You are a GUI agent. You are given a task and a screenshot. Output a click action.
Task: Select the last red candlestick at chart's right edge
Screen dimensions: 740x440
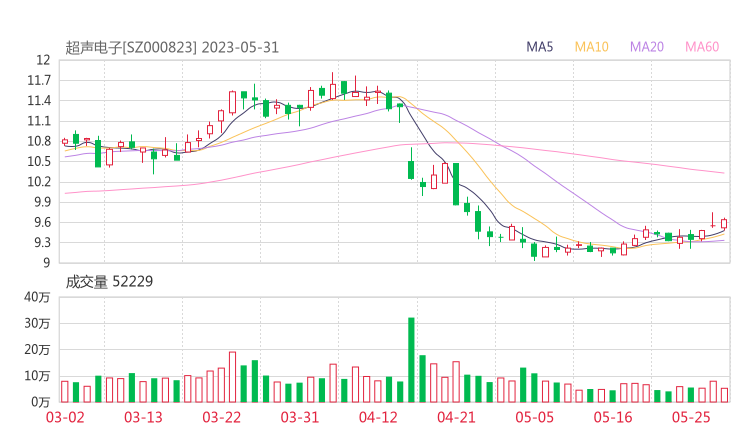tap(724, 223)
